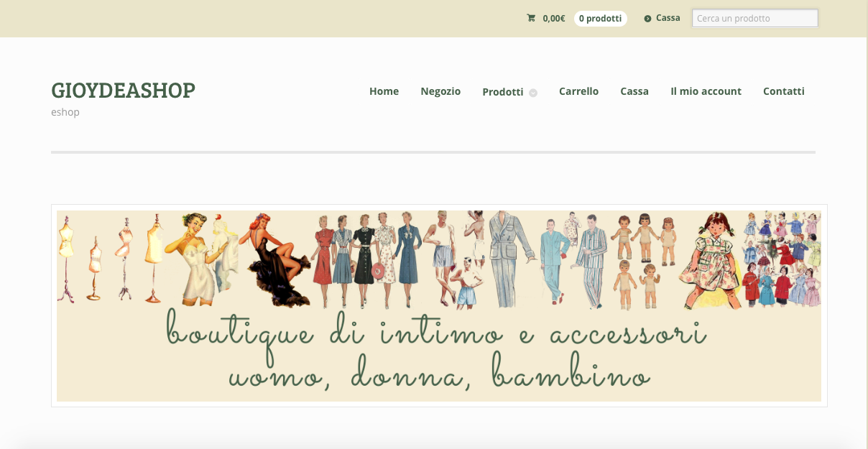Open Cassa in the main navigation
The width and height of the screenshot is (868, 449).
click(x=634, y=91)
